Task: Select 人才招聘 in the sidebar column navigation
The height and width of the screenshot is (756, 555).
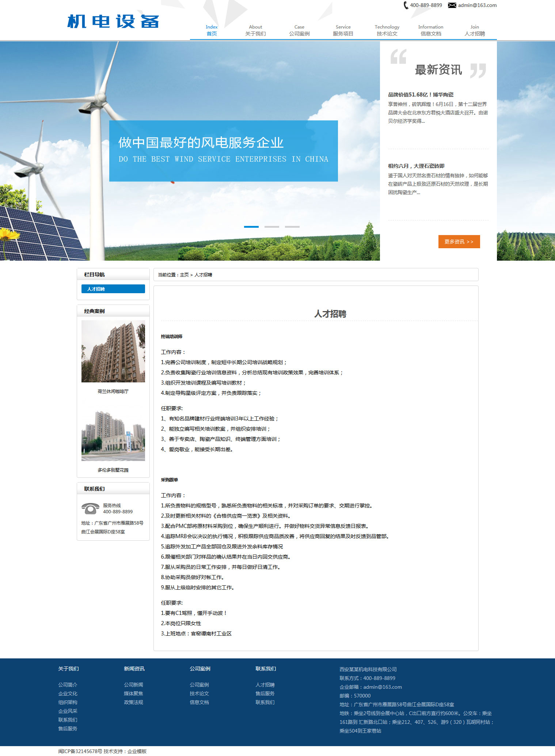Action: pos(113,289)
